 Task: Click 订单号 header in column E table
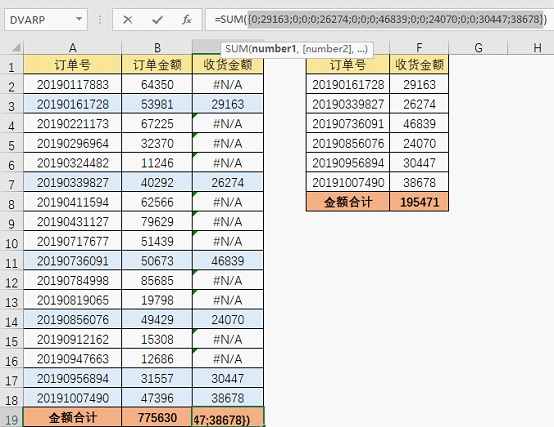tap(348, 65)
